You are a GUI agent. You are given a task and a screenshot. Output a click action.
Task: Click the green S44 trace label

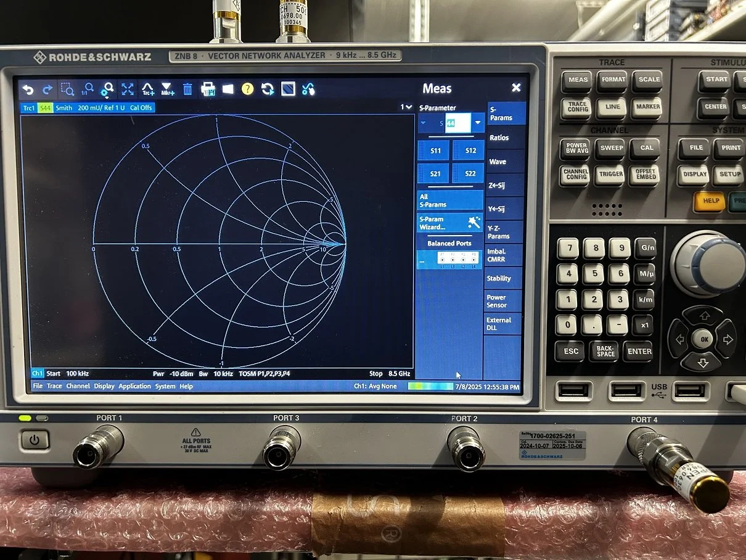point(45,107)
